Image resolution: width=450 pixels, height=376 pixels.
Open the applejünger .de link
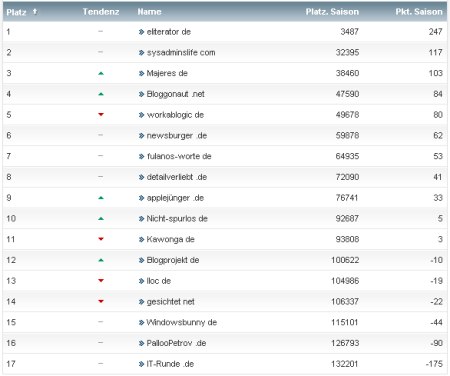pyautogui.click(x=175, y=198)
